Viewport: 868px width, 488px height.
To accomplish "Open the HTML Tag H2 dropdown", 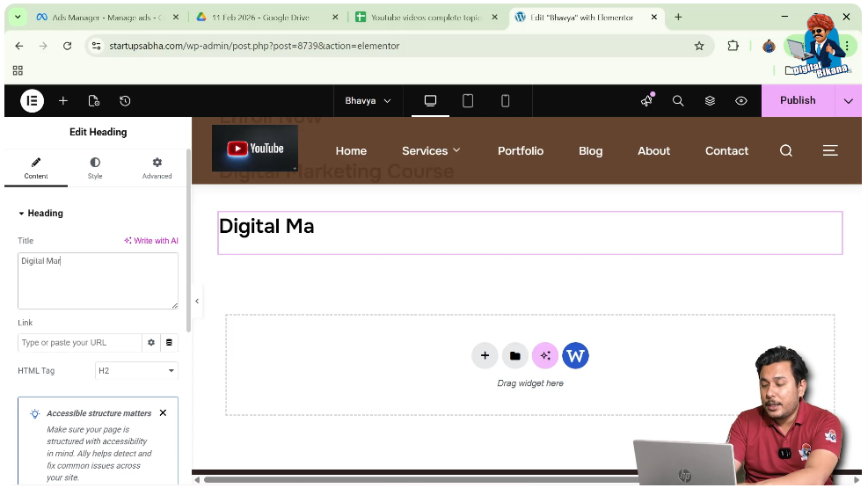I will [136, 371].
